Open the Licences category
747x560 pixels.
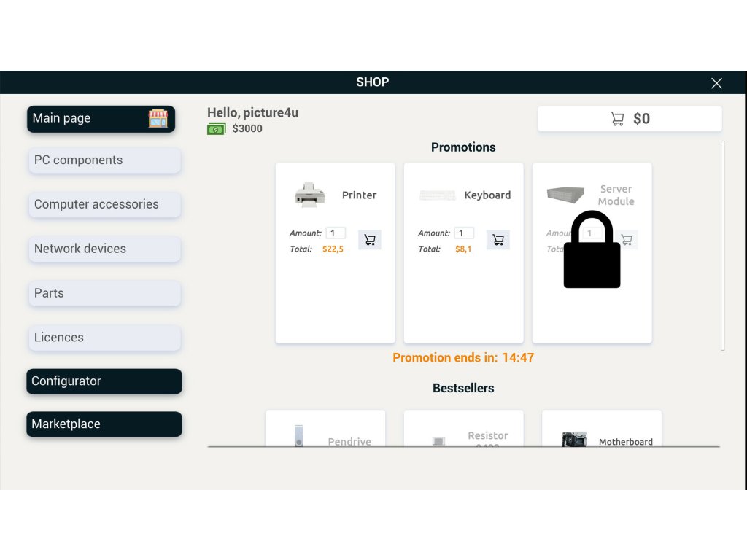tap(104, 337)
